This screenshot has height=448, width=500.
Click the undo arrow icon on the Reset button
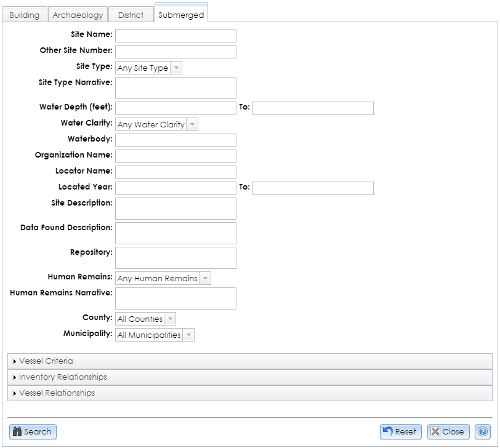389,431
